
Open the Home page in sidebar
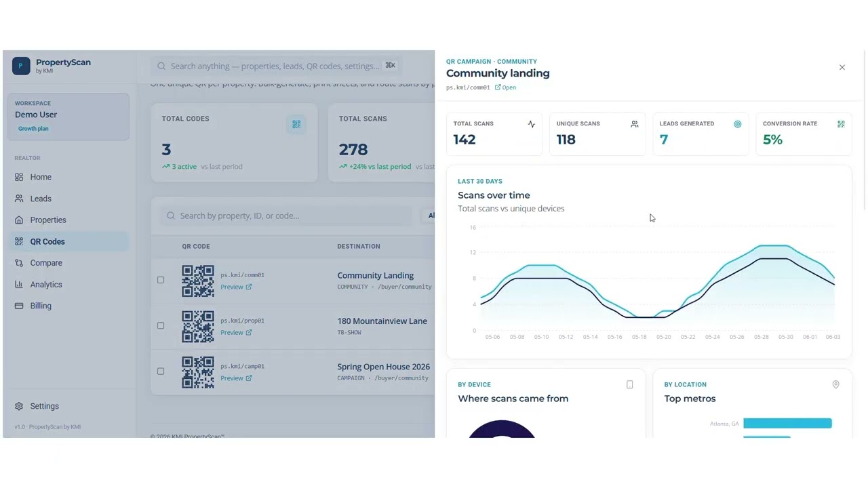coord(68,177)
